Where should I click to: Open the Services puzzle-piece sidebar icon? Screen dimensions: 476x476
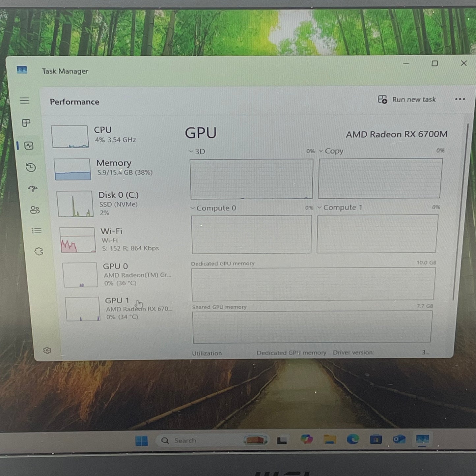coord(39,251)
